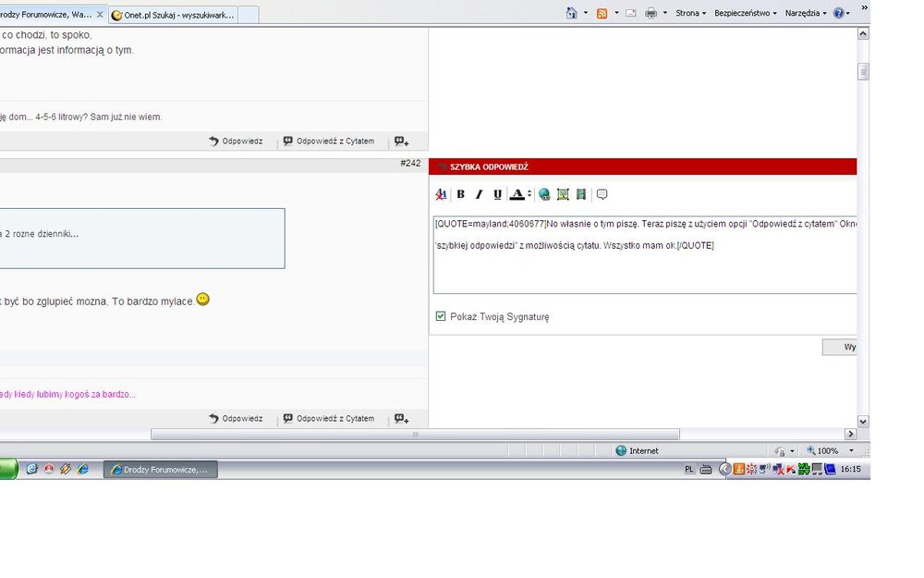Click the remove text formatting icon
The width and height of the screenshot is (924, 578).
(441, 194)
